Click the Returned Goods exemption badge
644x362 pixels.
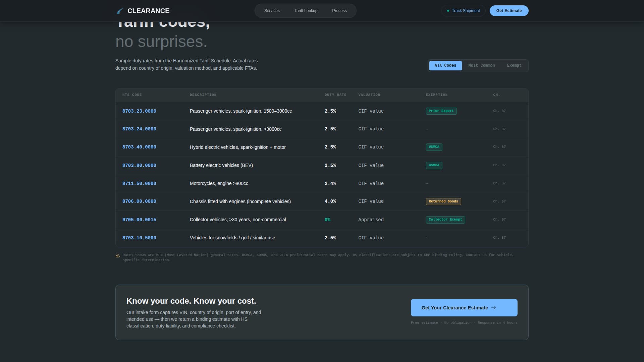coord(443,201)
